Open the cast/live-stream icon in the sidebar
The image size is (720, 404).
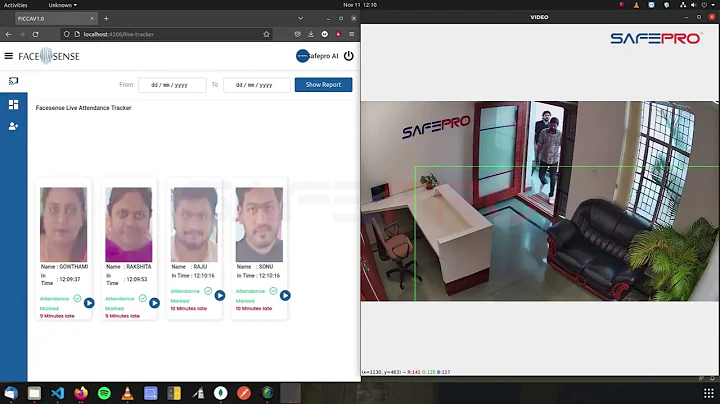coord(13,81)
